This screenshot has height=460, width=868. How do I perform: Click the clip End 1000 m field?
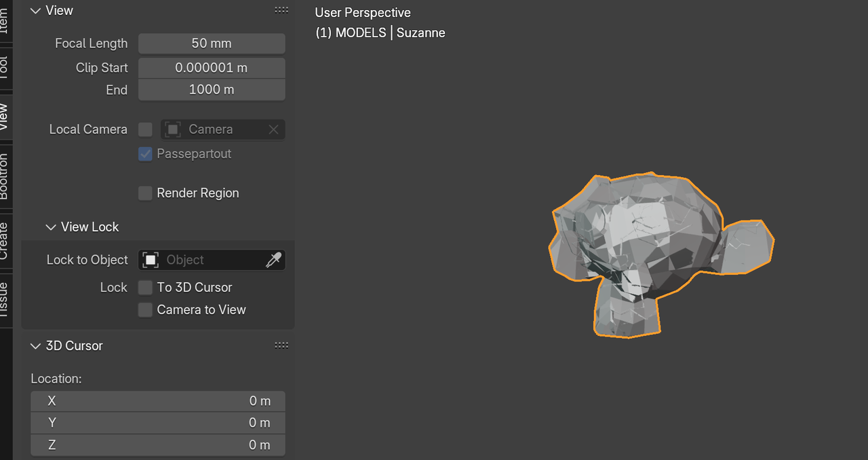pos(212,90)
